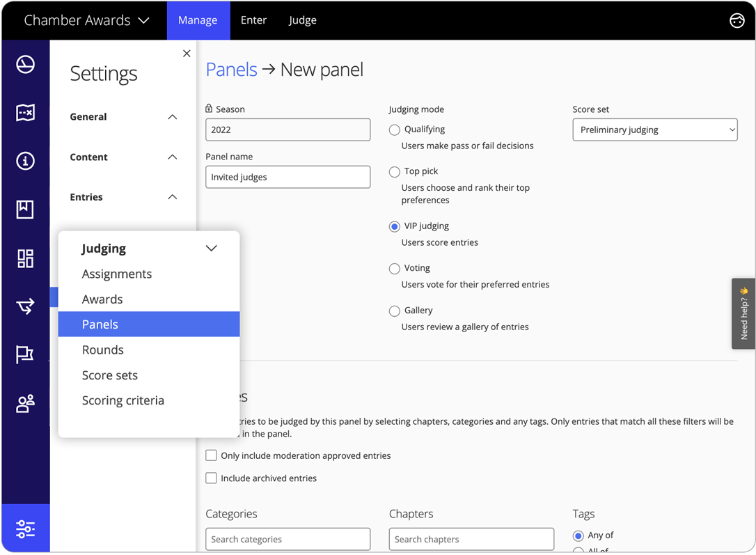Open the grid layout icon in sidebar

click(x=26, y=258)
